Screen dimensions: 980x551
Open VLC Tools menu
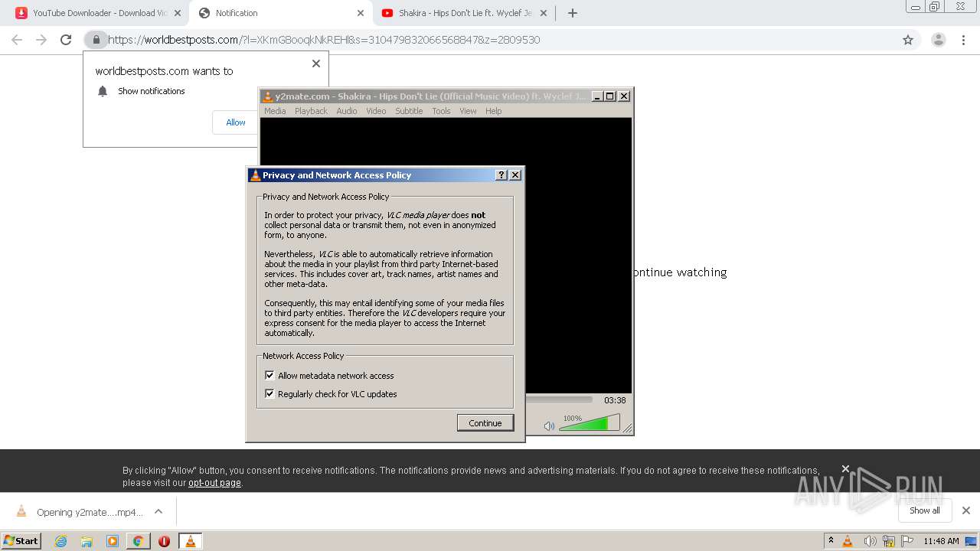(441, 111)
